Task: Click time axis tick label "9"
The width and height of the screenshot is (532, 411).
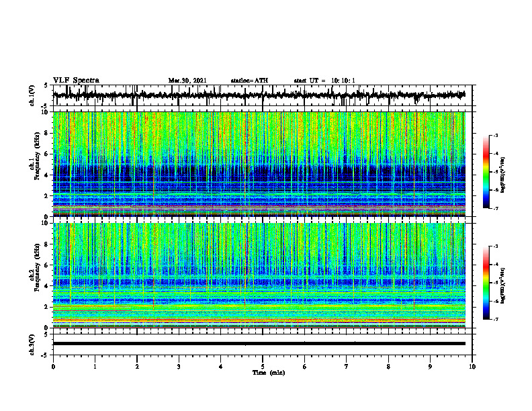Action: (430, 367)
